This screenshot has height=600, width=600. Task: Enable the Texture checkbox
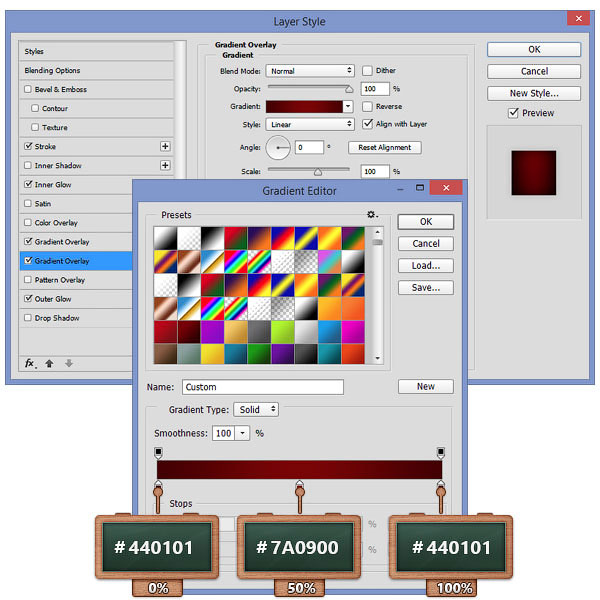35,127
